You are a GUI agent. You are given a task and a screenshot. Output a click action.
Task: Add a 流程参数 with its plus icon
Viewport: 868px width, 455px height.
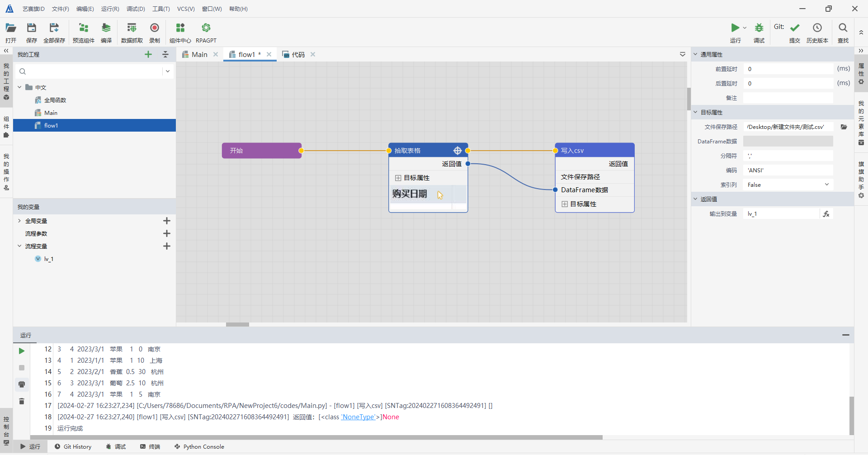[167, 233]
